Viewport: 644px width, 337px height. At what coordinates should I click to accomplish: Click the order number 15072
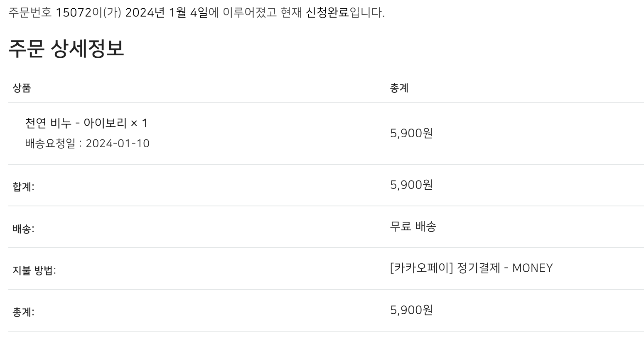73,13
